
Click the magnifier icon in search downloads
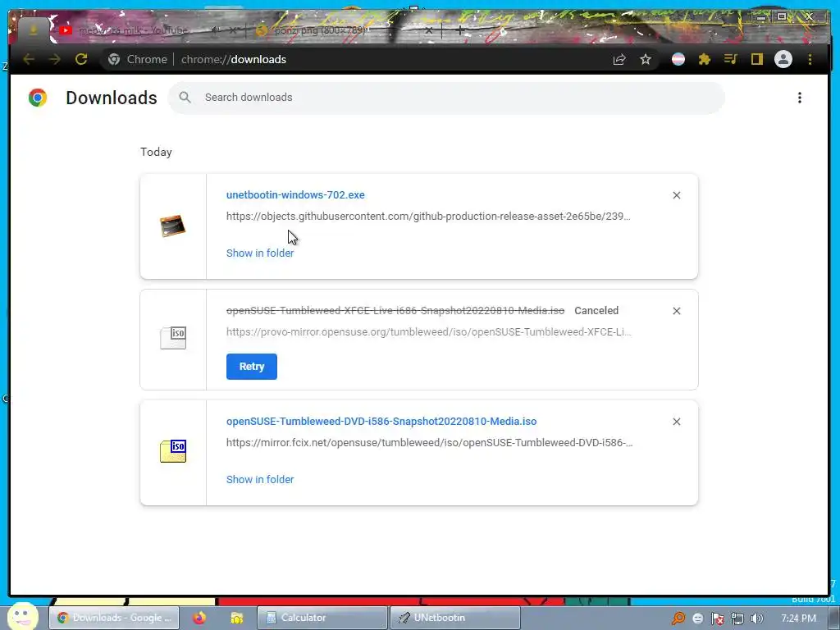click(x=185, y=97)
